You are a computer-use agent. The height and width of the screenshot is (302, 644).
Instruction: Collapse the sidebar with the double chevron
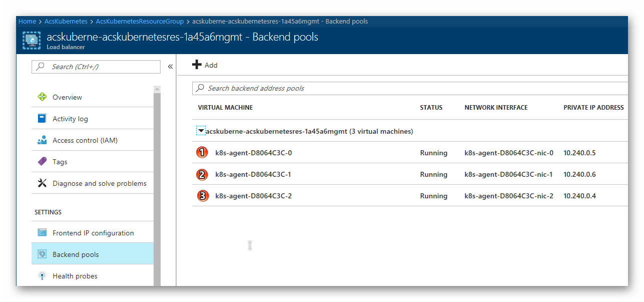[x=170, y=67]
